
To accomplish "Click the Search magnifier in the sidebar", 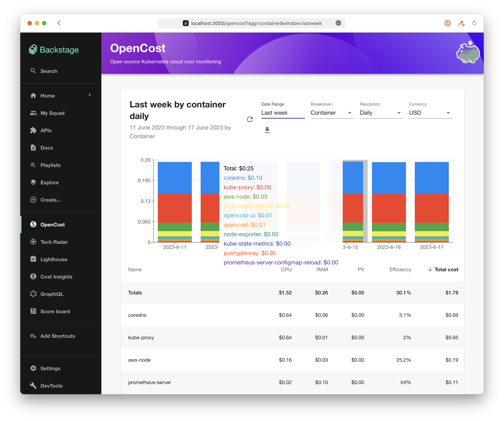I will 33,71.
